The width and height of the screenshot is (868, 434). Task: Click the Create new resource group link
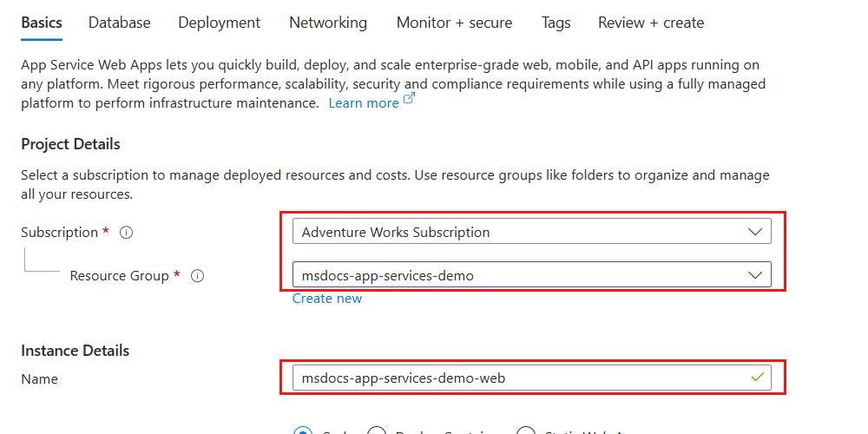point(327,299)
